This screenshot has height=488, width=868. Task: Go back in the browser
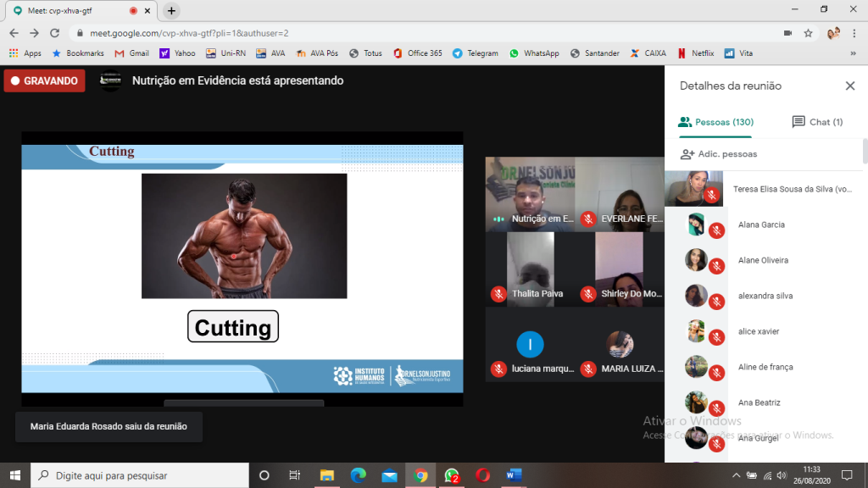tap(14, 33)
